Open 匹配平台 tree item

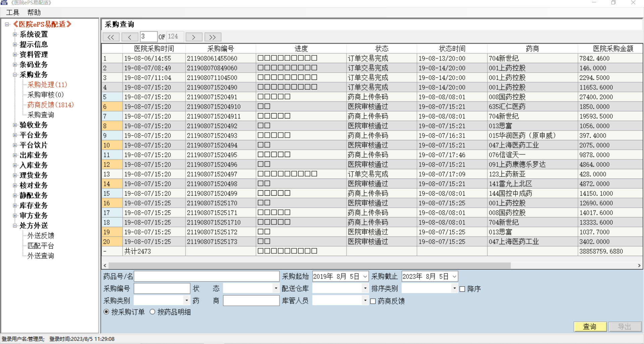point(41,246)
